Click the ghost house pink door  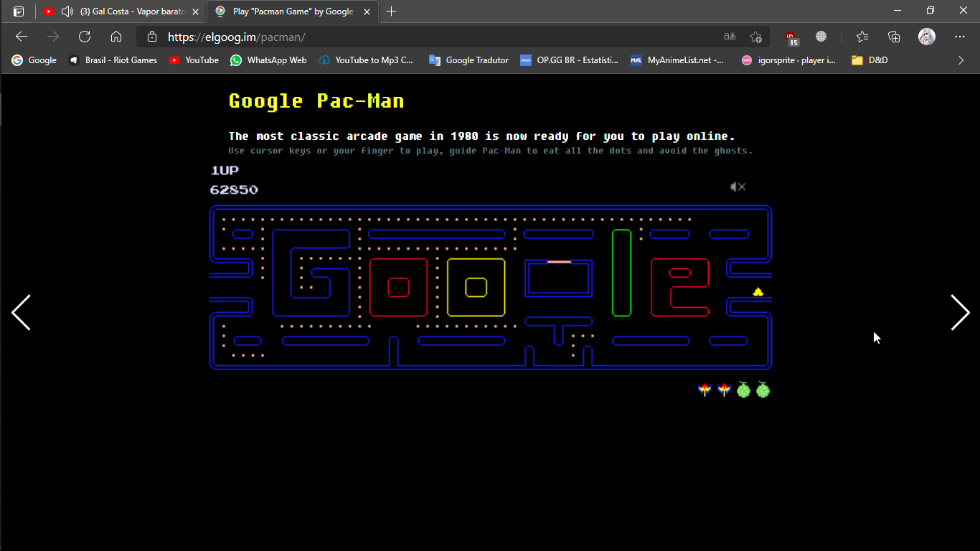click(559, 262)
